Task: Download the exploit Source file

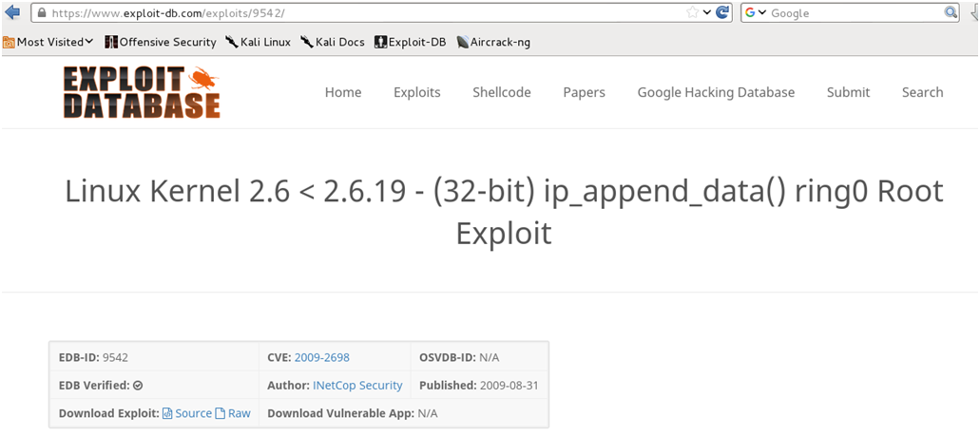Action: [187, 413]
